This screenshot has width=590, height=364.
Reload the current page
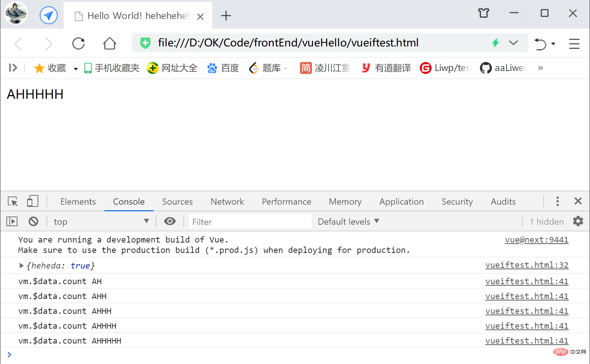78,43
